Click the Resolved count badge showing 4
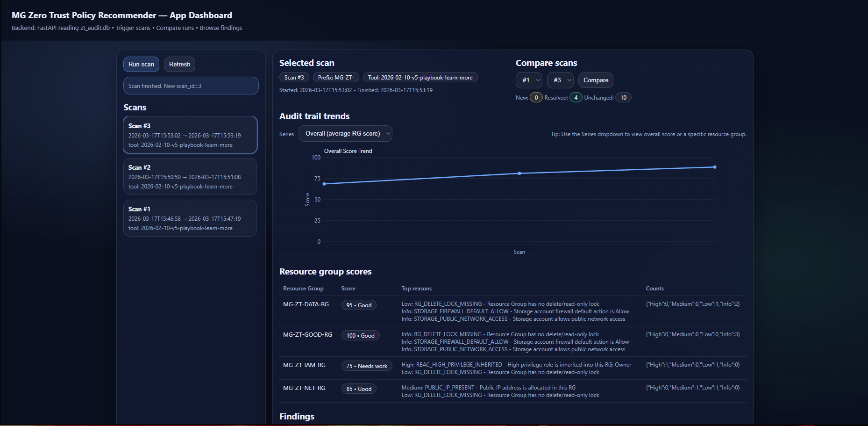Screen dimensions: 868x426 (x=576, y=98)
